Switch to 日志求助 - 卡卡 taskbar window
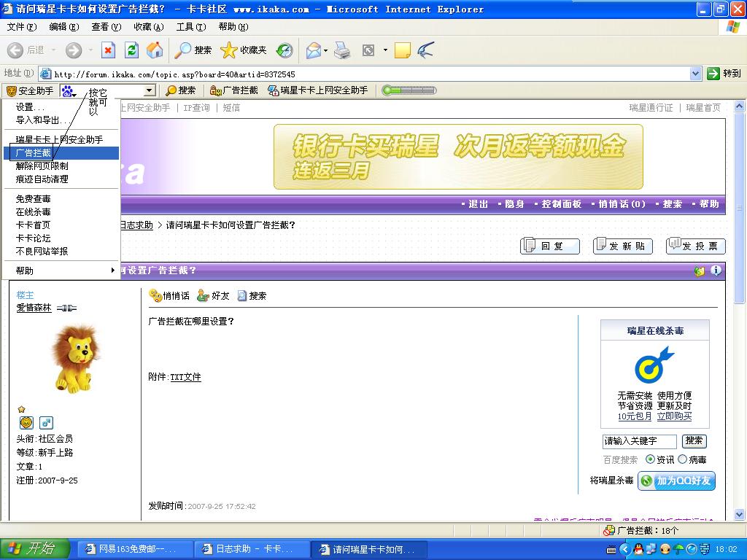747x560 pixels. [x=251, y=550]
